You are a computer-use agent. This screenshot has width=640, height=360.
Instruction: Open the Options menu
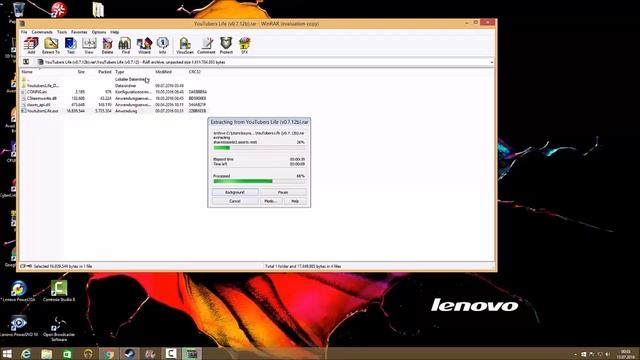point(99,32)
